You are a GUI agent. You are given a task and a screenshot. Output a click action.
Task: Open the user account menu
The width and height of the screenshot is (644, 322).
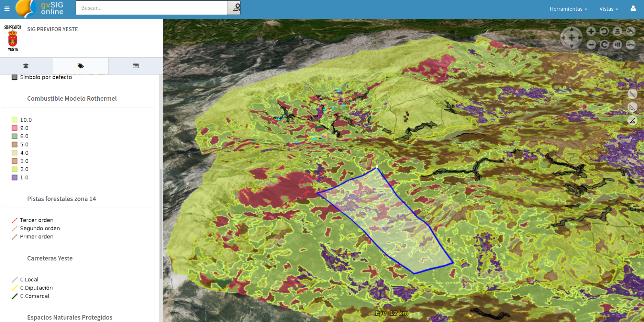coord(633,9)
